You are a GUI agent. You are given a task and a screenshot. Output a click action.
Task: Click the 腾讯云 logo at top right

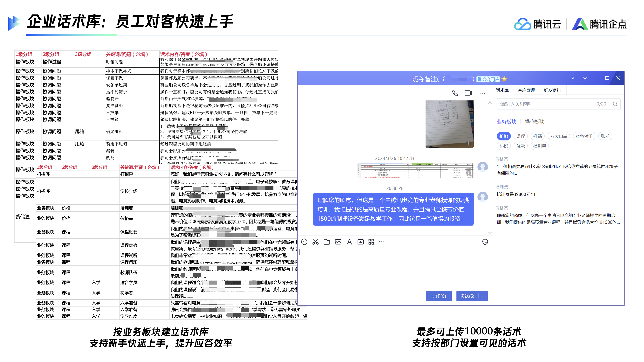[537, 24]
